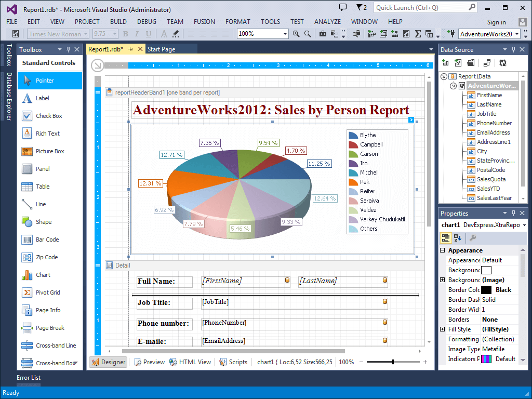Screen dimensions: 532x399
Task: Select the Pivot Grid control
Action: coord(50,292)
